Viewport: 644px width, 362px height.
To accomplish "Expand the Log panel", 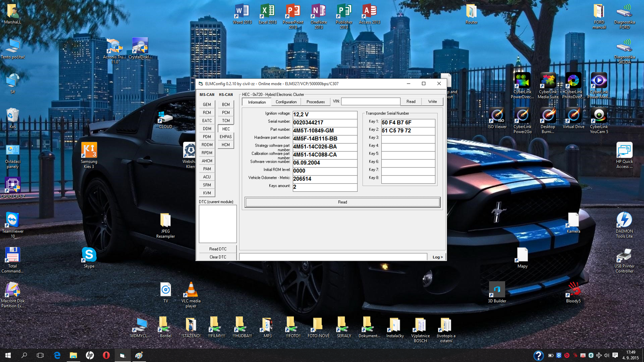I will [x=437, y=257].
